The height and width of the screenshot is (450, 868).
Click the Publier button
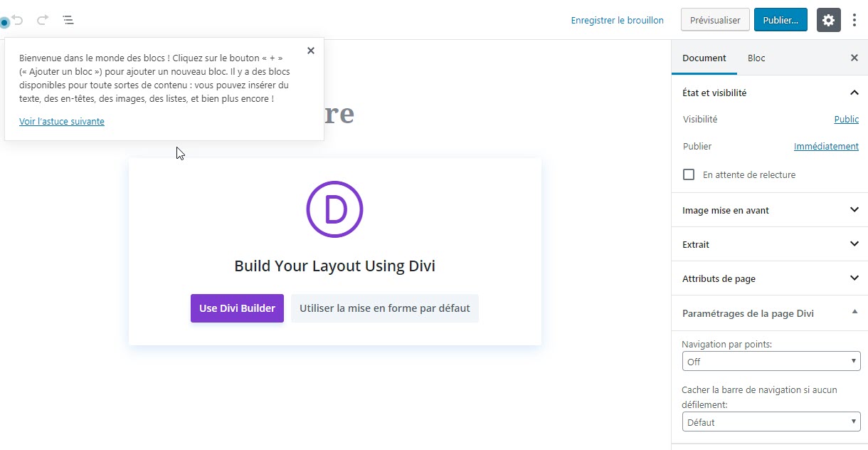tap(780, 20)
